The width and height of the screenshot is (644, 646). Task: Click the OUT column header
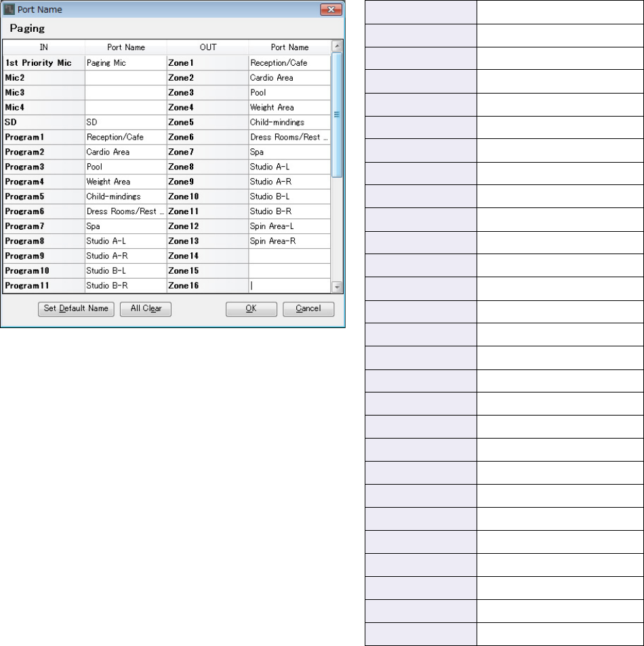point(207,47)
